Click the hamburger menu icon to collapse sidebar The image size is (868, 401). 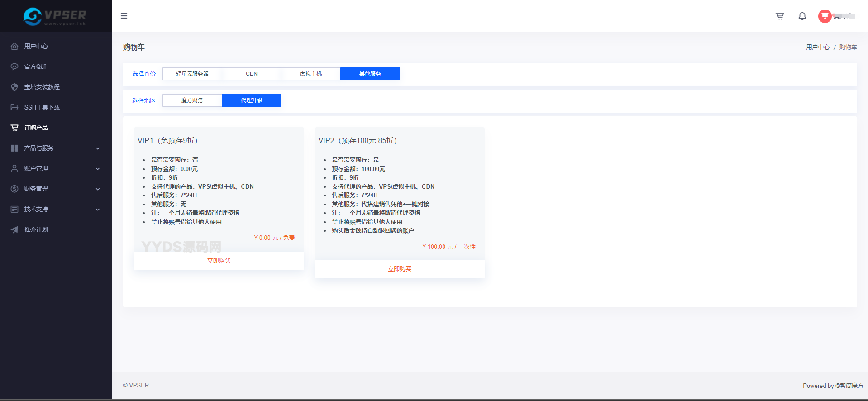[124, 16]
